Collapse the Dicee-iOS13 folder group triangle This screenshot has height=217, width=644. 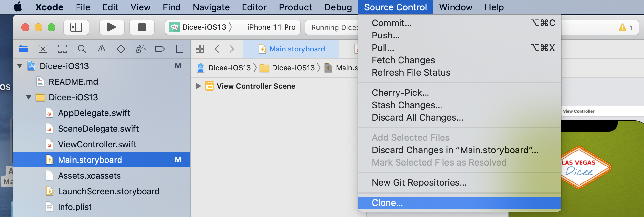pos(29,97)
